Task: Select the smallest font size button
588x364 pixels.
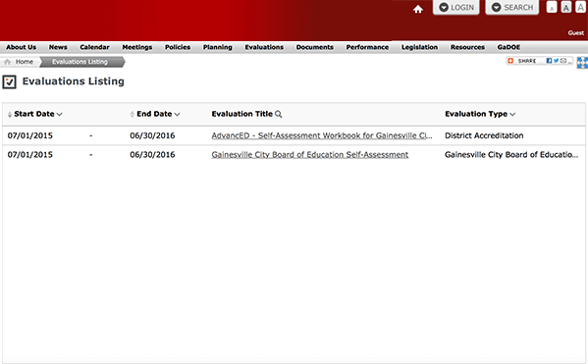Action: tap(552, 7)
